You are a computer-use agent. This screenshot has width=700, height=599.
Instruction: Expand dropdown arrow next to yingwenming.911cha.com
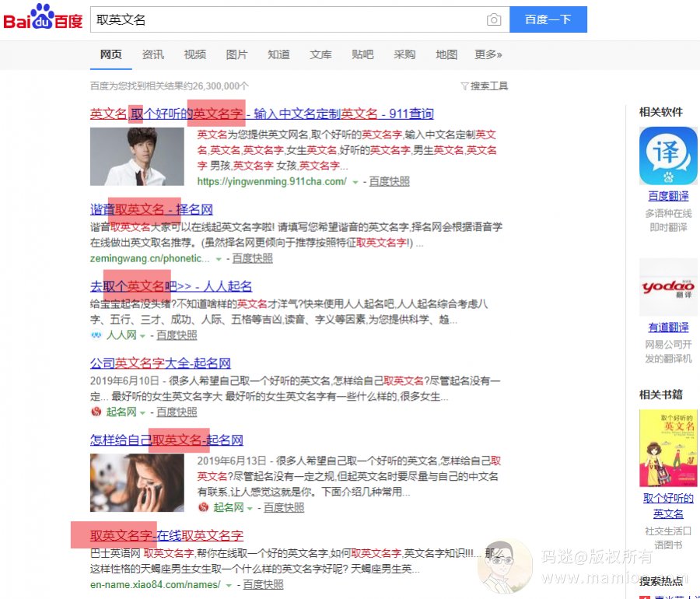355,182
